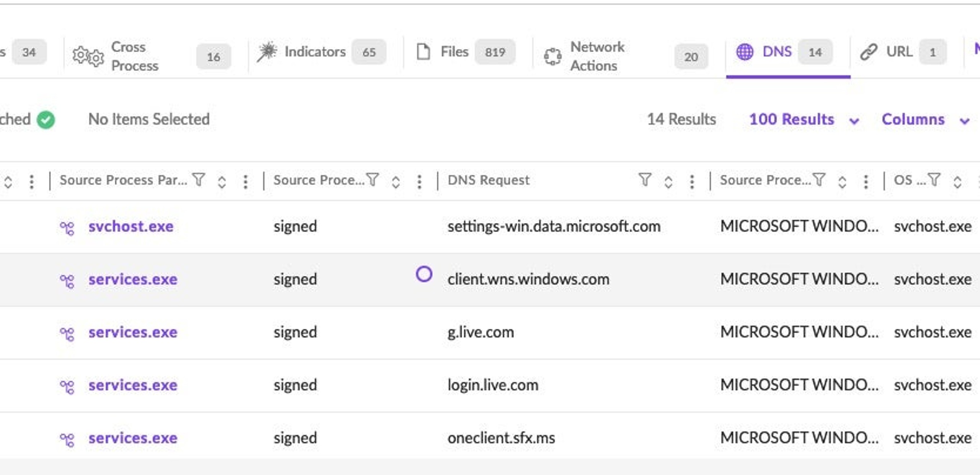Click the Network Actions tab icon
Image resolution: width=980 pixels, height=475 pixels.
[x=553, y=57]
